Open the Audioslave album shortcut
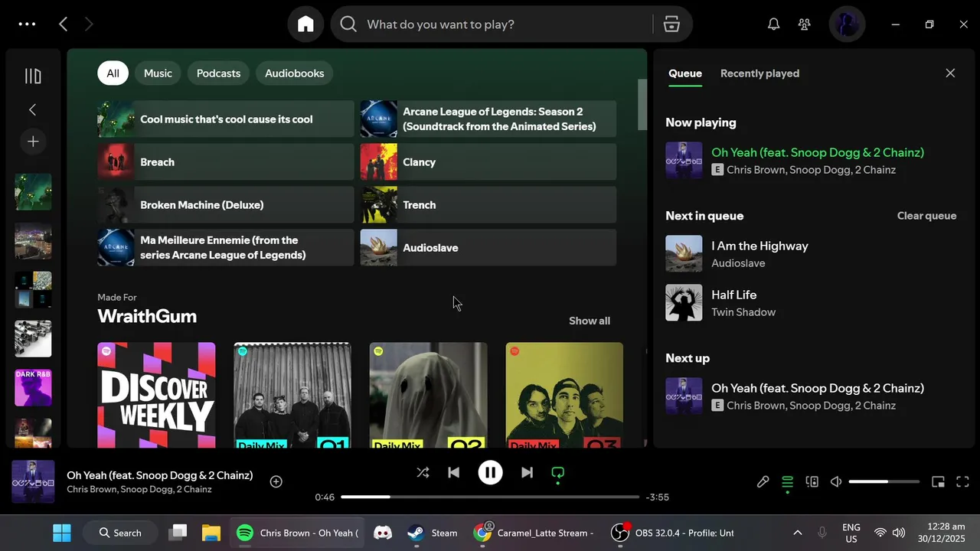 tap(488, 248)
